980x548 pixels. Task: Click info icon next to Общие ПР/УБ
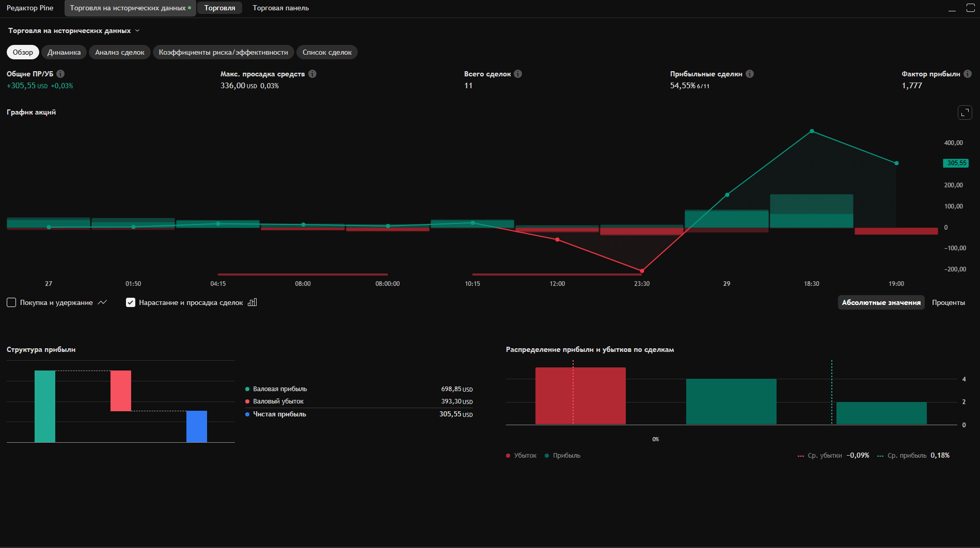60,74
